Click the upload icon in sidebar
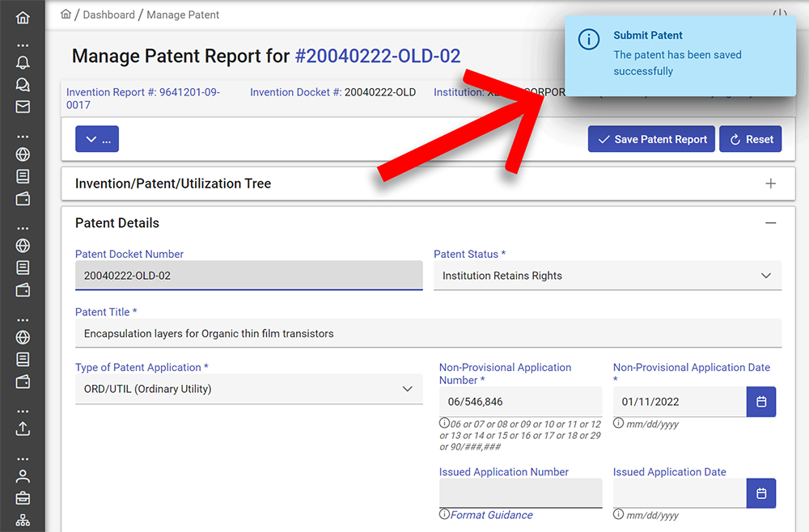 [x=23, y=429]
